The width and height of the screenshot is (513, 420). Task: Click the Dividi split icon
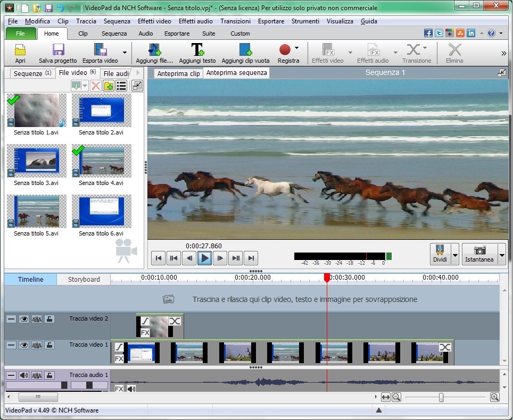tap(440, 250)
